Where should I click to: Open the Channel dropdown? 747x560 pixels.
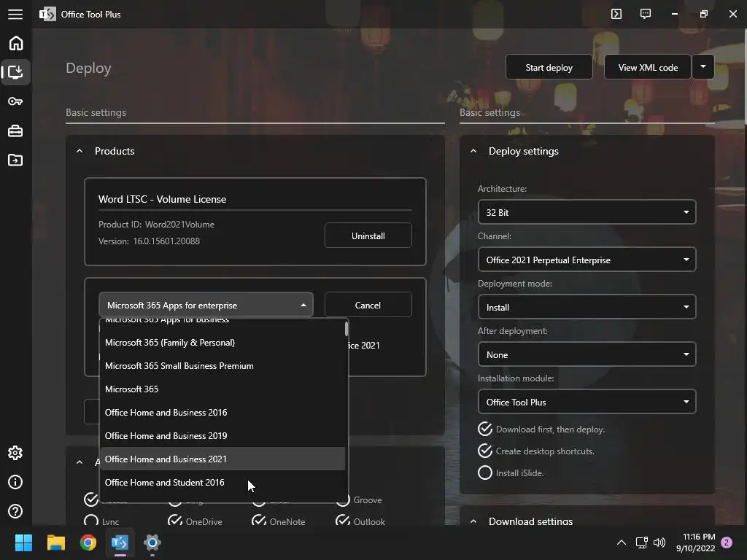point(587,260)
